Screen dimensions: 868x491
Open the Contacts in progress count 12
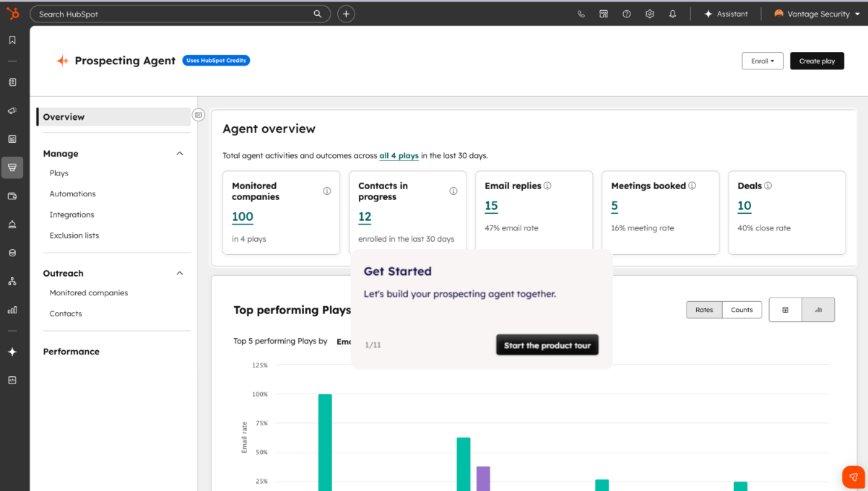(x=365, y=217)
